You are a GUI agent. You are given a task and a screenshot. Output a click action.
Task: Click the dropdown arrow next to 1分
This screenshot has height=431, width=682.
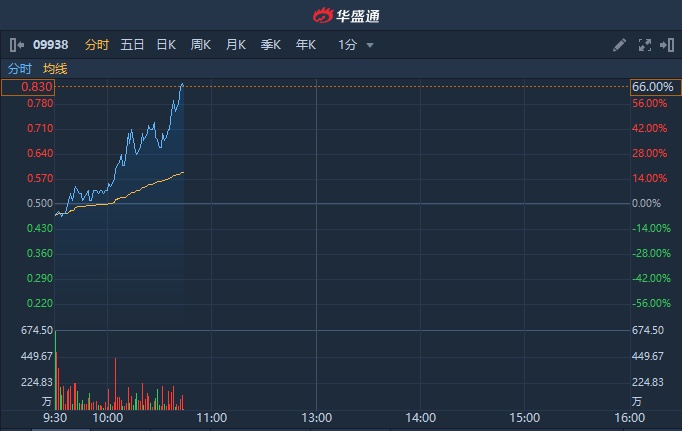[370, 46]
